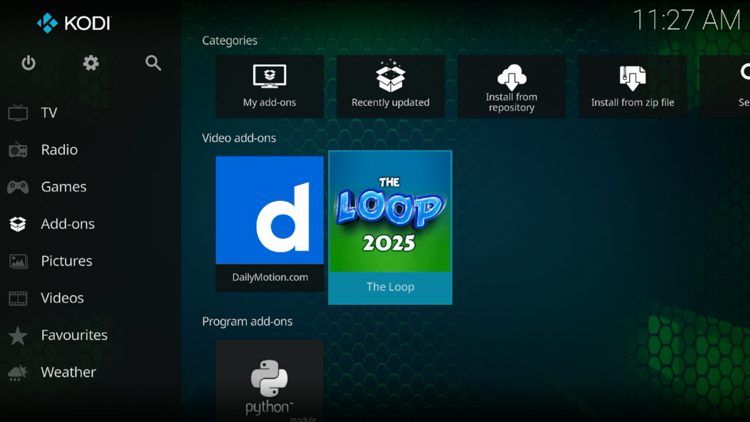Image resolution: width=750 pixels, height=422 pixels.
Task: Select the Games controller icon
Action: (x=18, y=187)
